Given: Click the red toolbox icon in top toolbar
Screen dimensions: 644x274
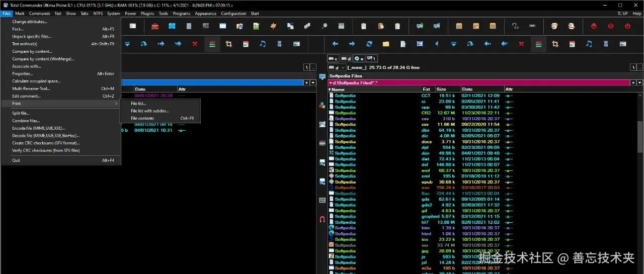Looking at the screenshot, I should [x=155, y=26].
